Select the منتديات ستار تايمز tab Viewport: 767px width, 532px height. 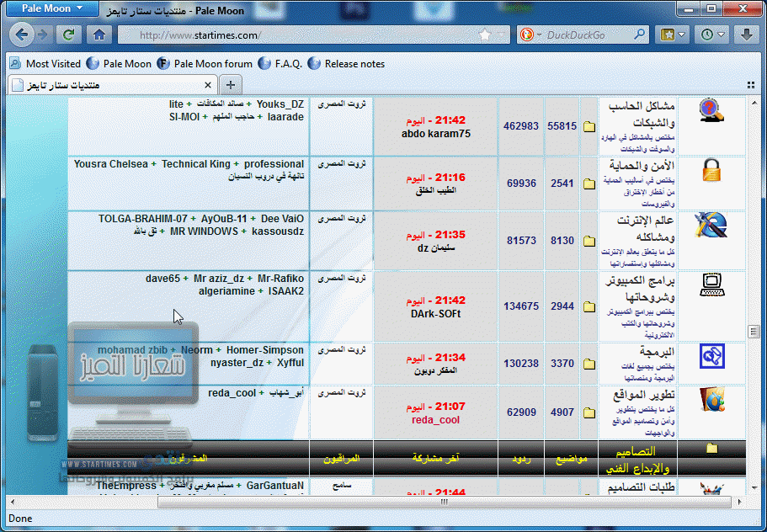(x=113, y=85)
